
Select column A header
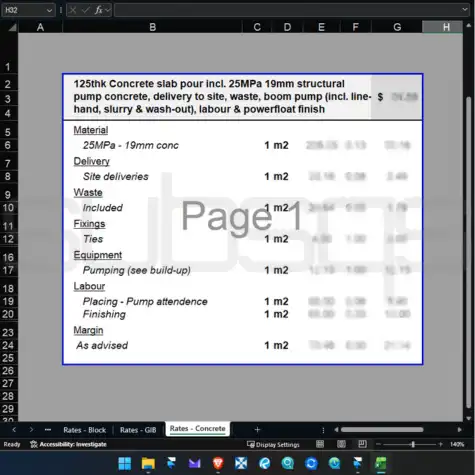point(40,27)
